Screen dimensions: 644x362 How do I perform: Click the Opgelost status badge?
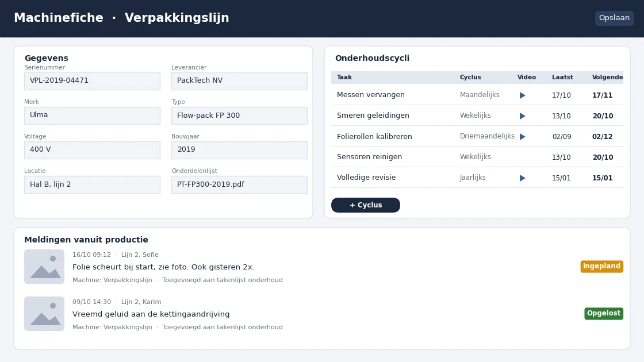tap(604, 314)
